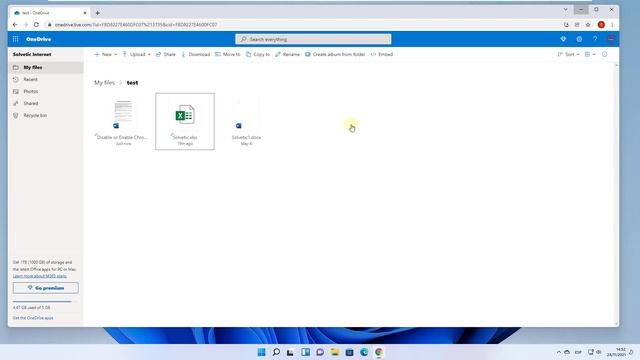Click Embed in the command bar
The height and width of the screenshot is (360, 640).
click(382, 54)
